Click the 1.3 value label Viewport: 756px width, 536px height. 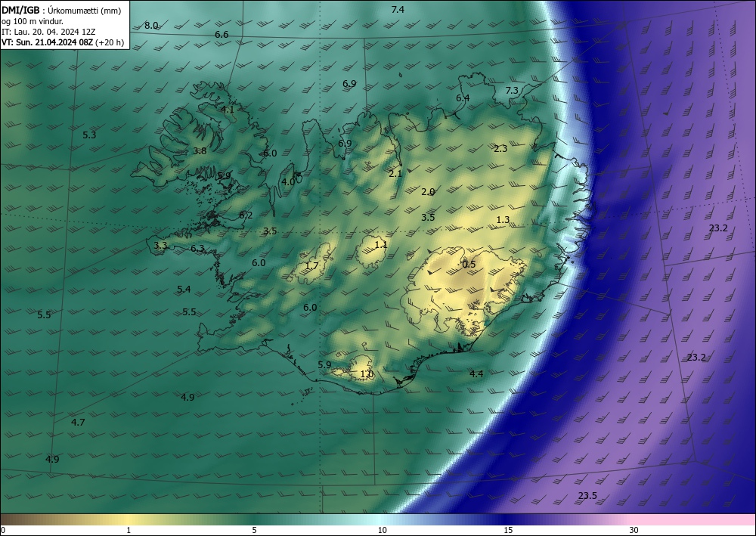503,220
